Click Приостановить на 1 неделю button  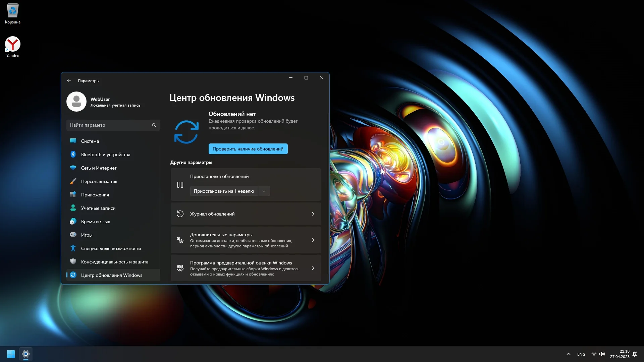click(224, 191)
